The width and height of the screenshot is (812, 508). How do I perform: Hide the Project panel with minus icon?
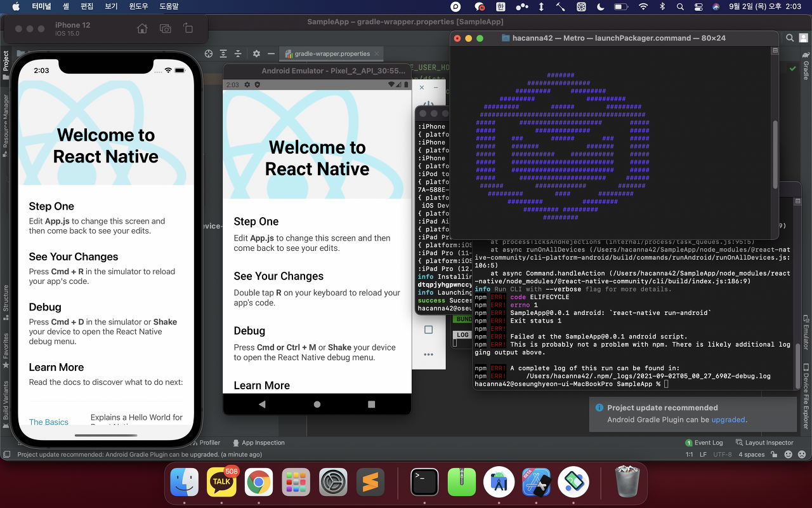271,54
